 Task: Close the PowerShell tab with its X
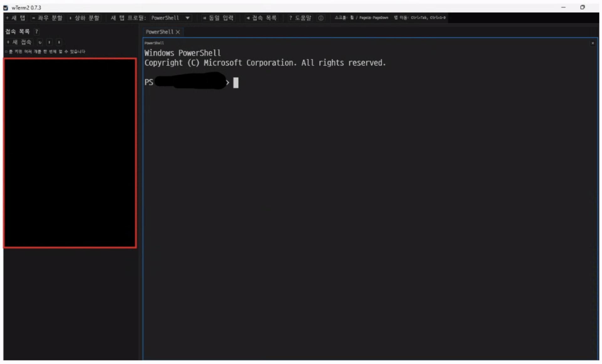(178, 32)
